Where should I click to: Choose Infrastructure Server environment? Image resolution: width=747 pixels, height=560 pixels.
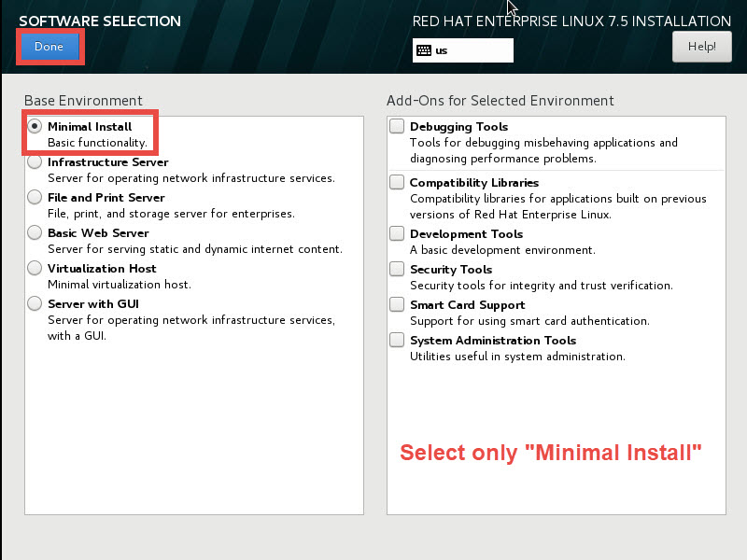coord(35,161)
